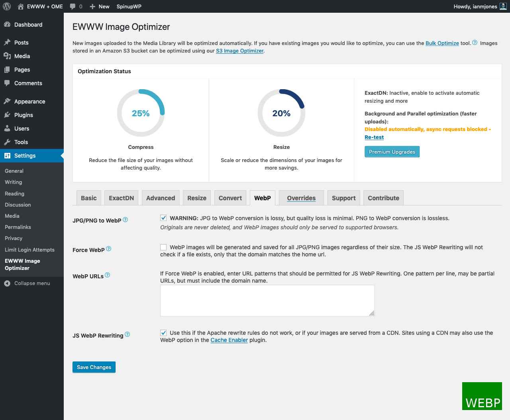Click into the WebP URLs textarea
The height and width of the screenshot is (420, 510).
click(x=267, y=301)
